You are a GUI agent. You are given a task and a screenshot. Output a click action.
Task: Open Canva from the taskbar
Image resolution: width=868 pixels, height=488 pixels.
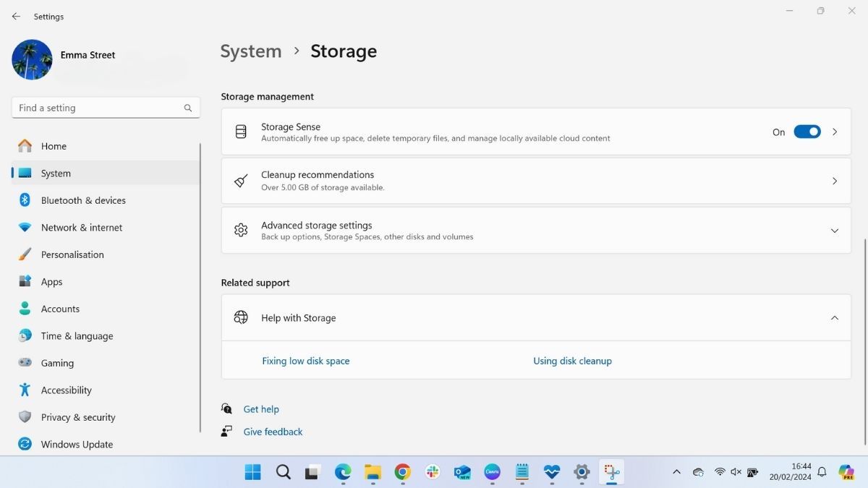click(x=492, y=472)
